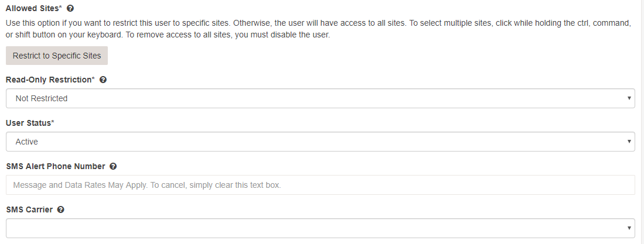Open the empty SMS Carrier dropdown
Image resolution: width=644 pixels, height=244 pixels.
[320, 228]
